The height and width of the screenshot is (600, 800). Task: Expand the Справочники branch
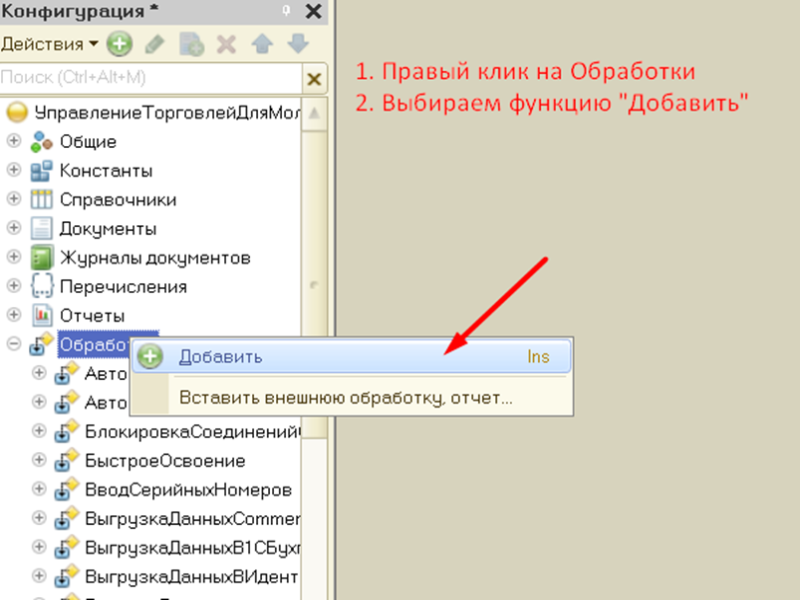(14, 199)
